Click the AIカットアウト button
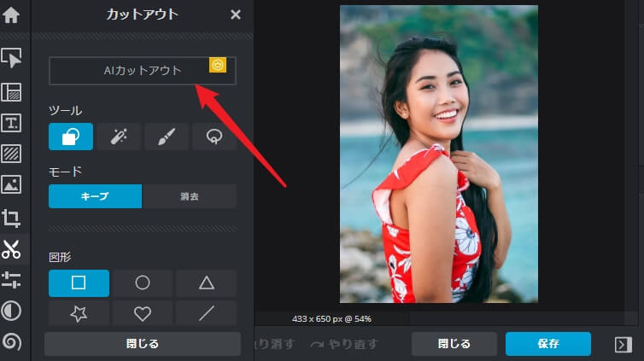644x361 pixels. pyautogui.click(x=142, y=71)
